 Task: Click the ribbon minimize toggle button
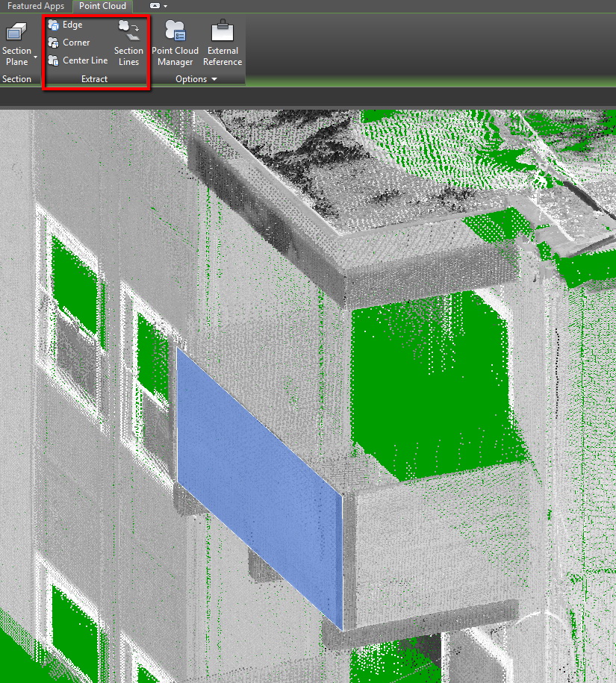coord(155,6)
